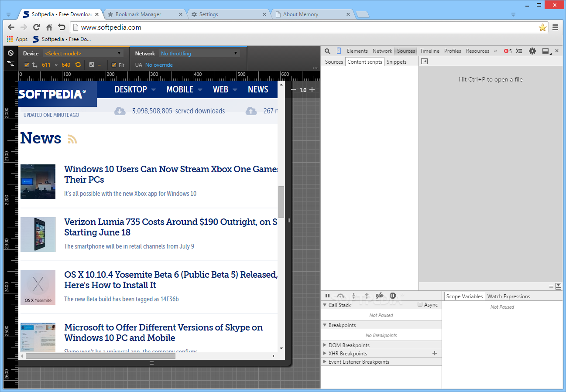Uncheck the screen resolution emulation checkbox

[27, 65]
